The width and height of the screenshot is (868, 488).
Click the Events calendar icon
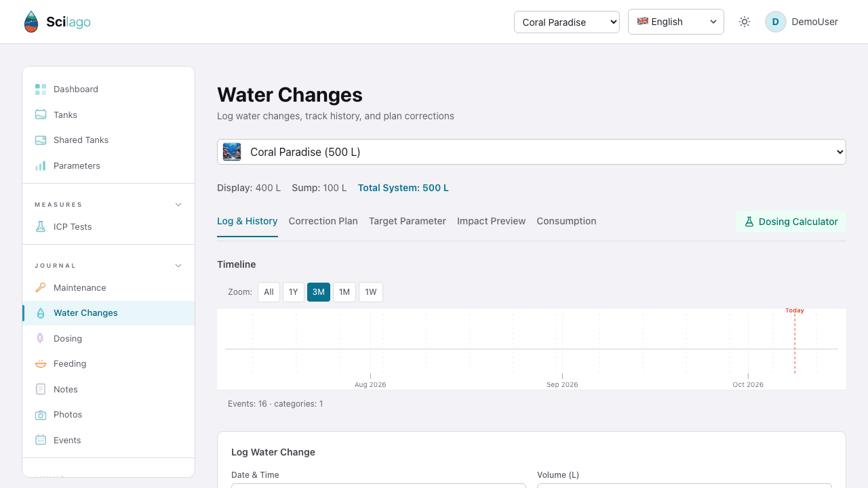[41, 440]
